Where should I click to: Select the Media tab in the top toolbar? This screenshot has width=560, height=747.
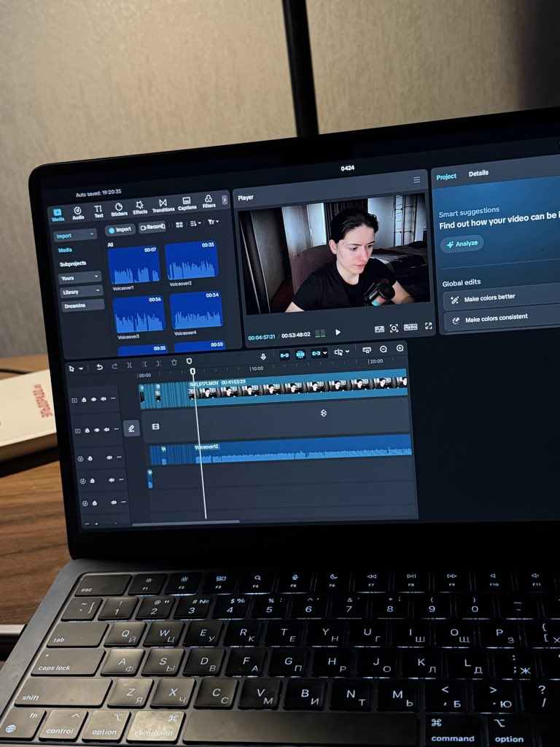click(58, 215)
